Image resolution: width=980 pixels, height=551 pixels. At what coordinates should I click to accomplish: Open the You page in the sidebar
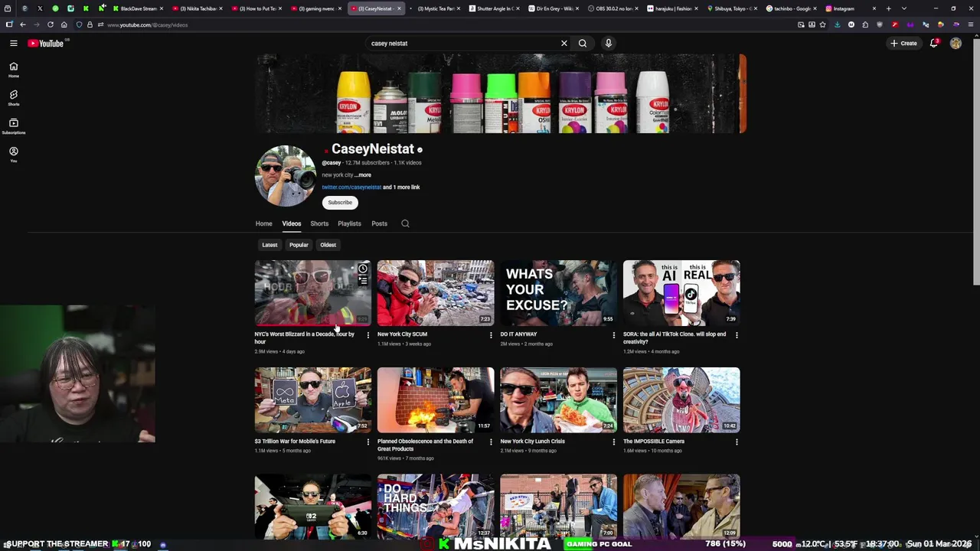click(13, 155)
